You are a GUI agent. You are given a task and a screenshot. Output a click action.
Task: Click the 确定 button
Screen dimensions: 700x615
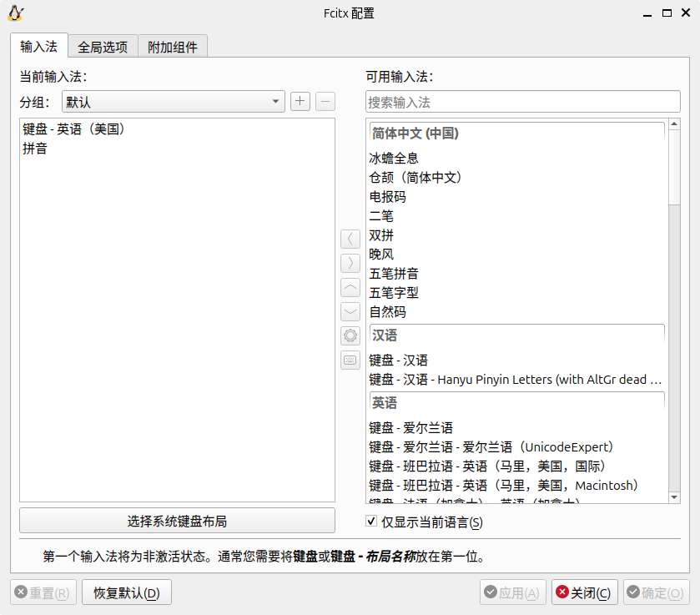(x=657, y=592)
